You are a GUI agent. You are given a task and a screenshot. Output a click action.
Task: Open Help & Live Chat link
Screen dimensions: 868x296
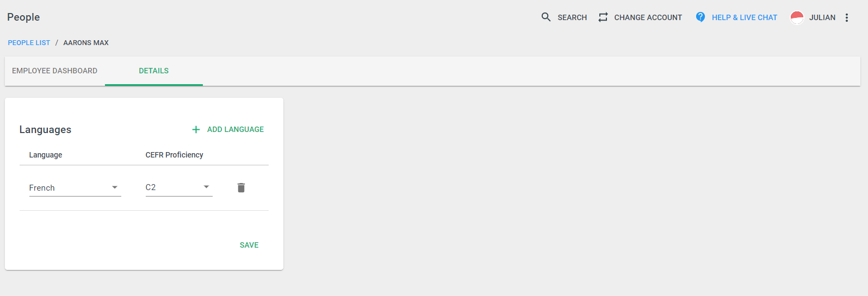coord(745,17)
